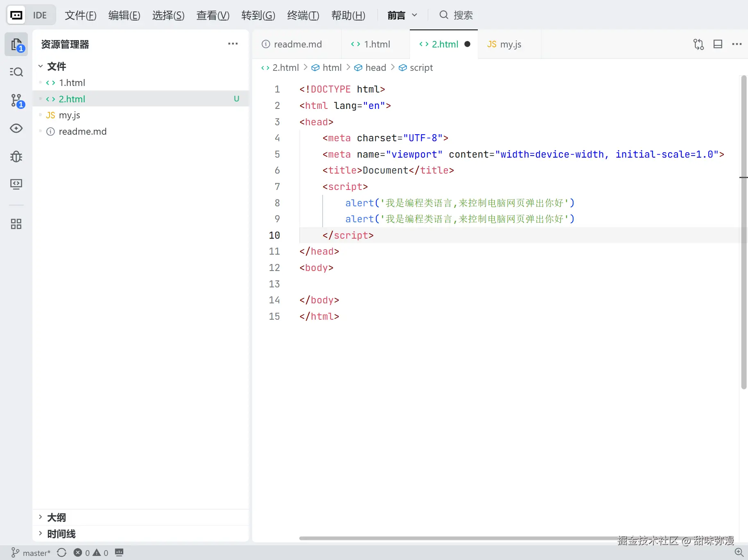748x560 pixels.
Task: Open the Debug view bug icon
Action: (x=16, y=156)
